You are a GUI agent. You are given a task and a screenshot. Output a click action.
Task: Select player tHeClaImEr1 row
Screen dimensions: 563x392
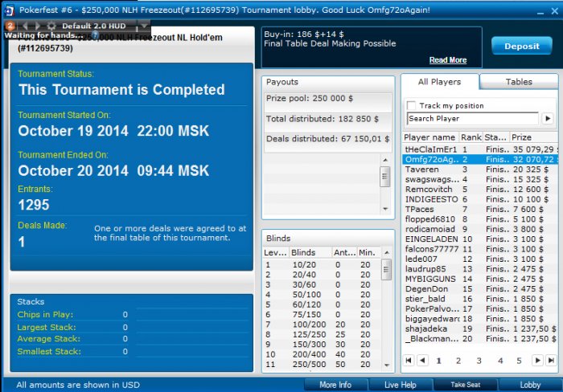click(x=480, y=149)
